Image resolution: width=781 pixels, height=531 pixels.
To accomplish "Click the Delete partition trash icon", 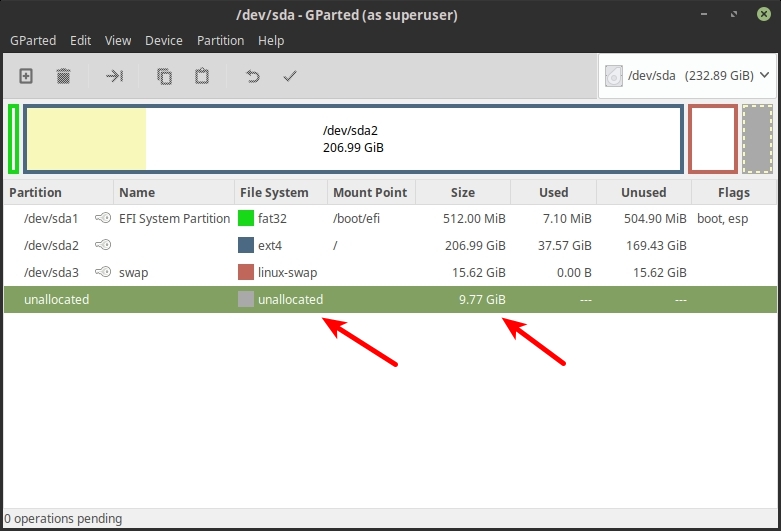I will [x=63, y=76].
